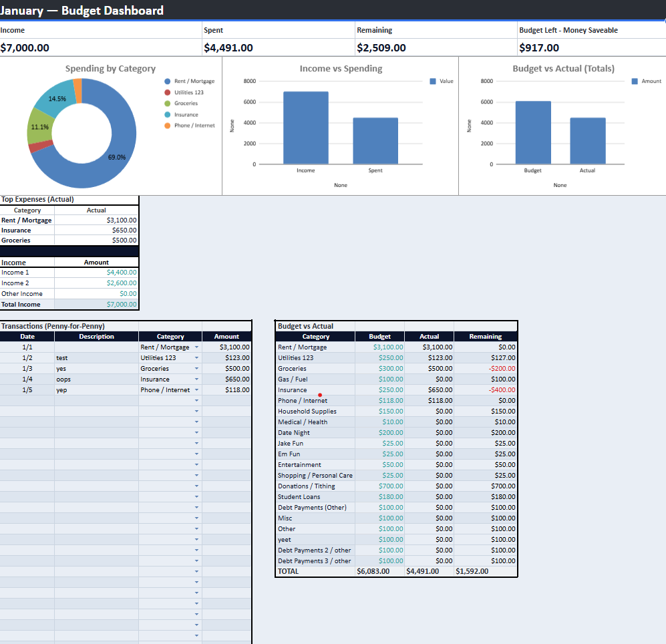Open category dropdown for Insurance transaction

click(x=196, y=379)
